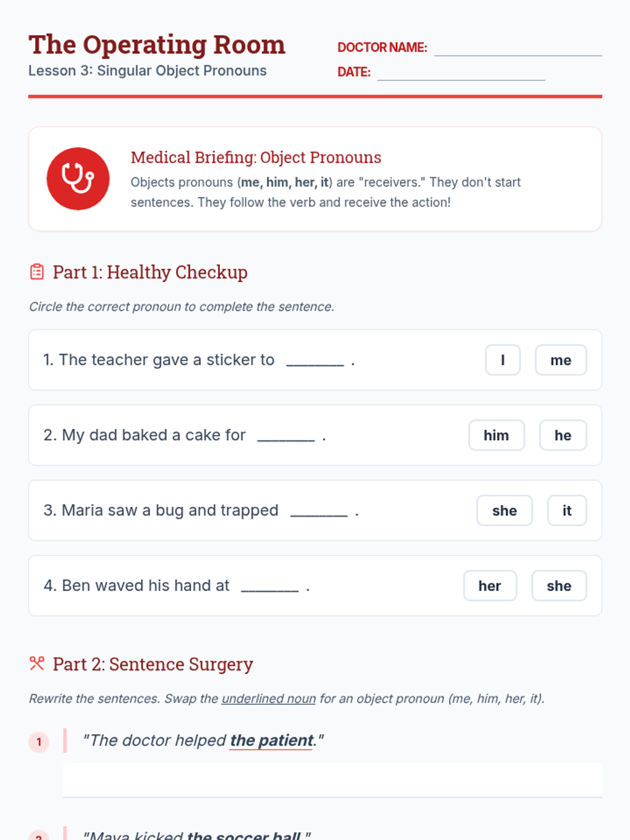The image size is (630, 840).
Task: Pick 'she' for the Maria sentence
Action: [x=504, y=510]
